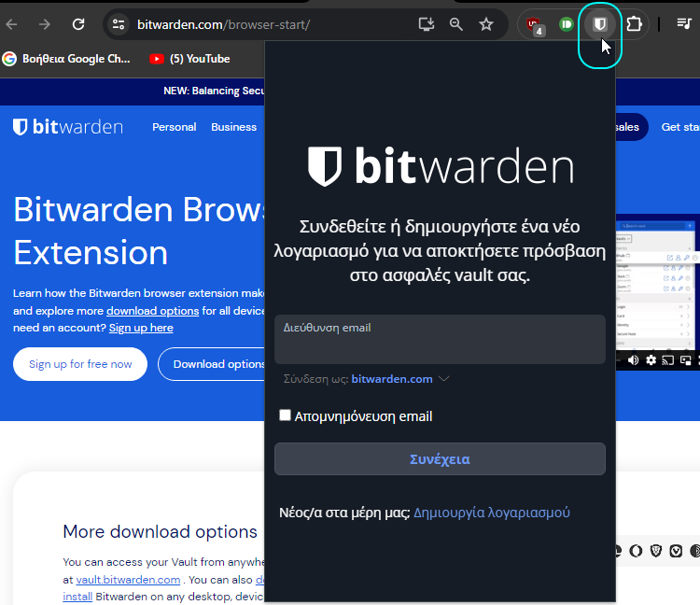Click the NEW: Balancing Security banner
Viewport: 700px width, 605px height.
214,91
